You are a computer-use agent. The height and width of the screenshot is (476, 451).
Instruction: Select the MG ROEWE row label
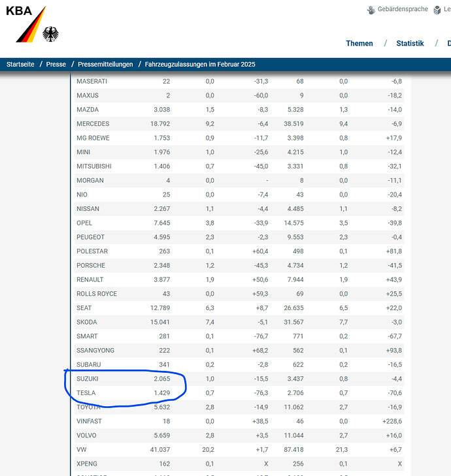[x=93, y=138]
